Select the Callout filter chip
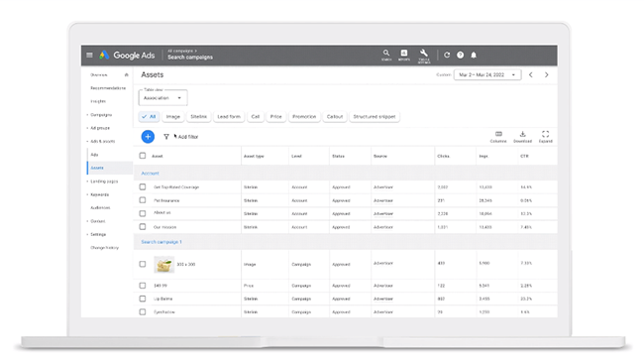Viewport: 644px width, 363px height. [335, 117]
